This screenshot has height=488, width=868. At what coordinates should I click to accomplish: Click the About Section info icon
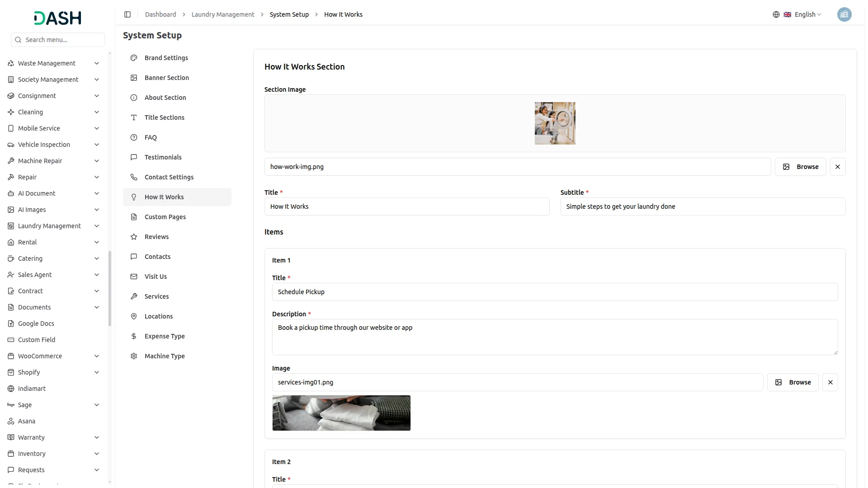click(x=134, y=98)
